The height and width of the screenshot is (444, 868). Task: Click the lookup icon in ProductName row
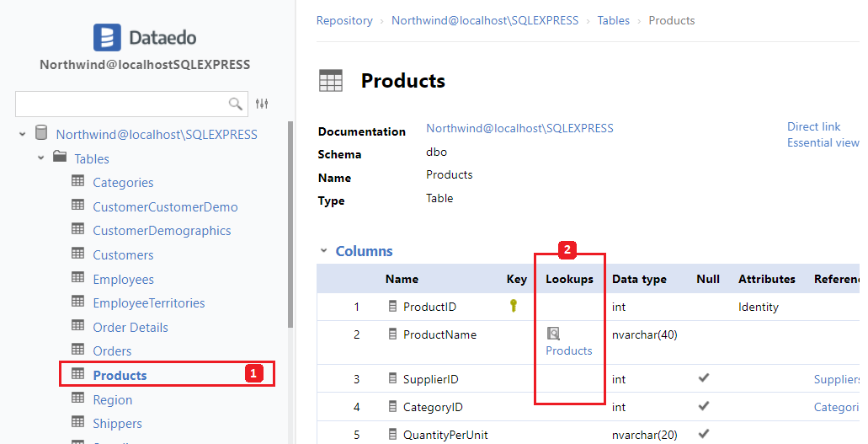pos(553,334)
